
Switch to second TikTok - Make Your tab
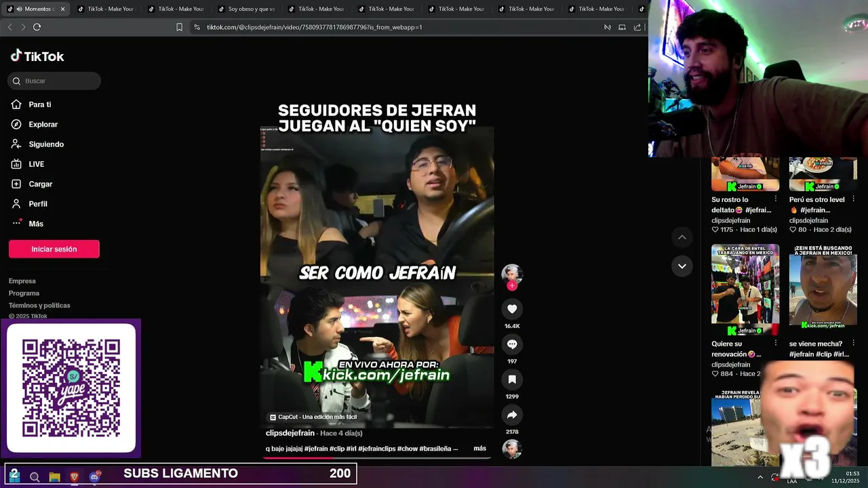coord(178,9)
